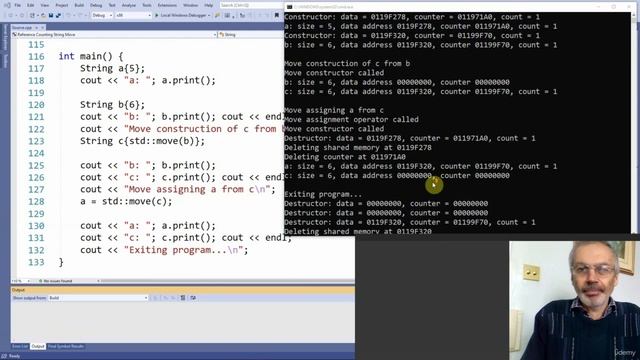Click the save file toolbar icon
Image resolution: width=640 pixels, height=360 pixels.
(51, 16)
